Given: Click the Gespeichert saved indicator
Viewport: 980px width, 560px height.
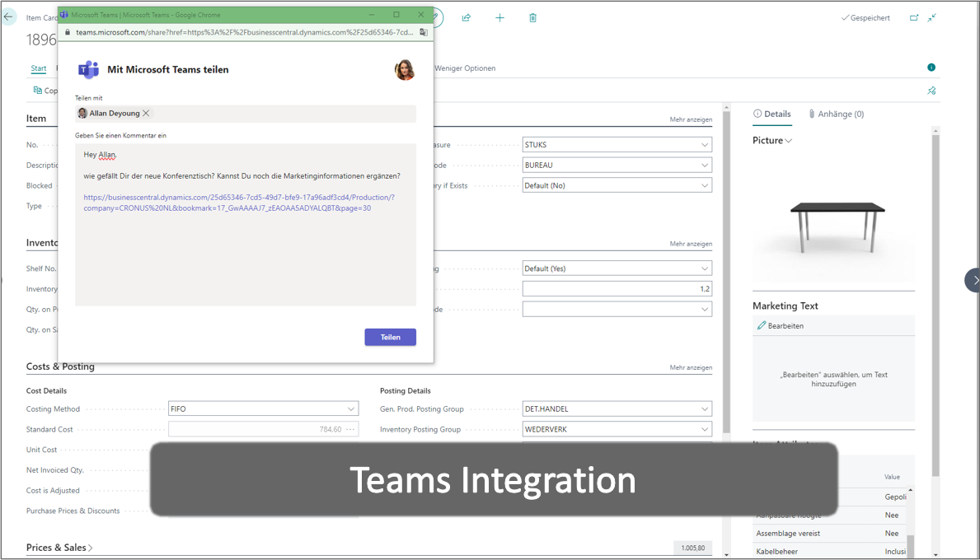Looking at the screenshot, I should coord(865,17).
